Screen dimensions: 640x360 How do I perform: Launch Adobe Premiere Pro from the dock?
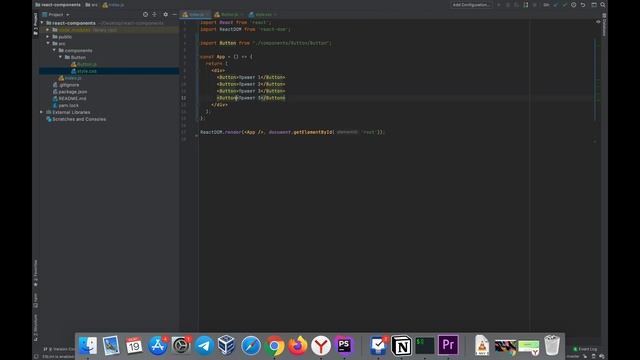coord(448,345)
